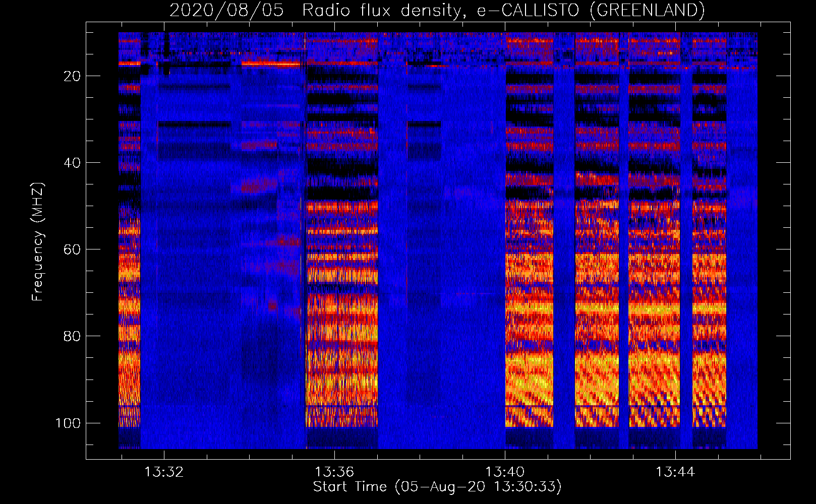This screenshot has width=816, height=504.
Task: Click the '2020/08/05' date in the title
Action: click(226, 10)
